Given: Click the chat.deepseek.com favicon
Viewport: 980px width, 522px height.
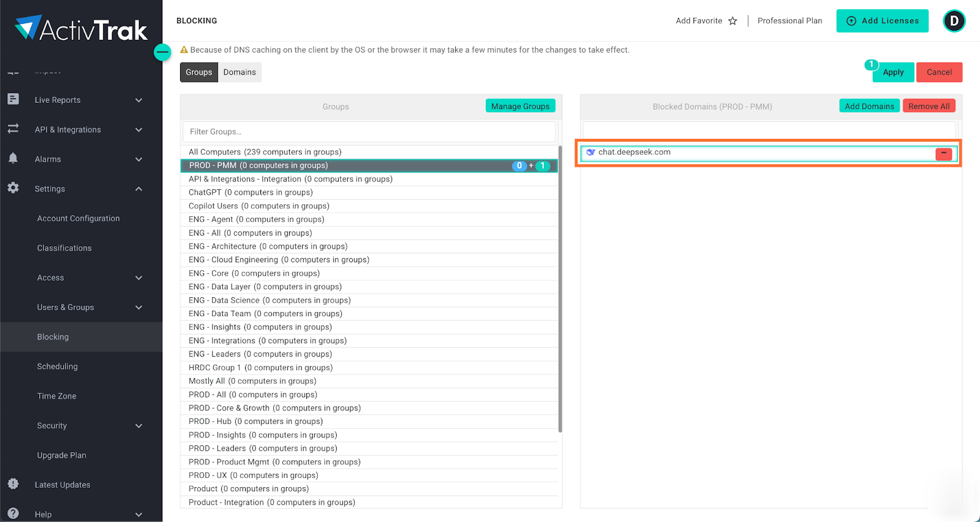Looking at the screenshot, I should pyautogui.click(x=590, y=152).
